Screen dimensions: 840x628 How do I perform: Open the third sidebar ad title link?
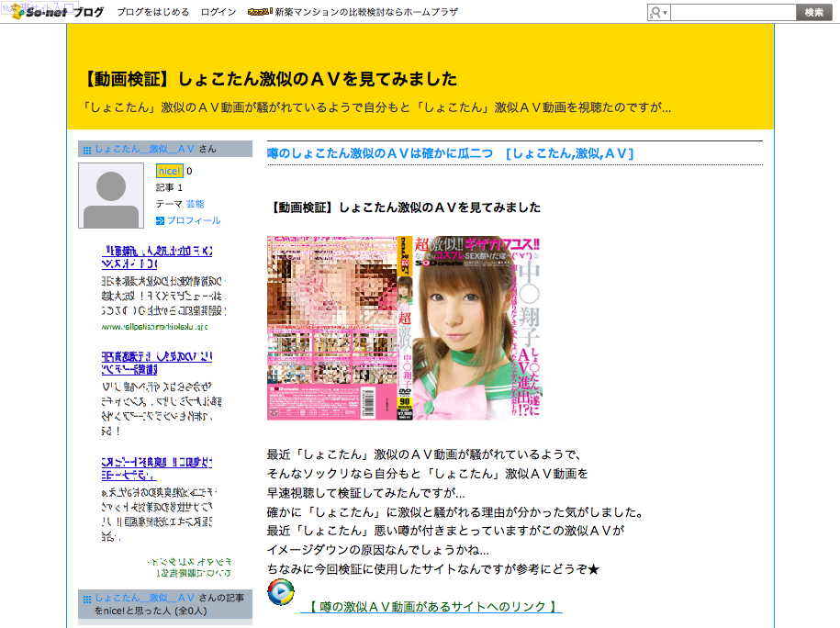[156, 468]
